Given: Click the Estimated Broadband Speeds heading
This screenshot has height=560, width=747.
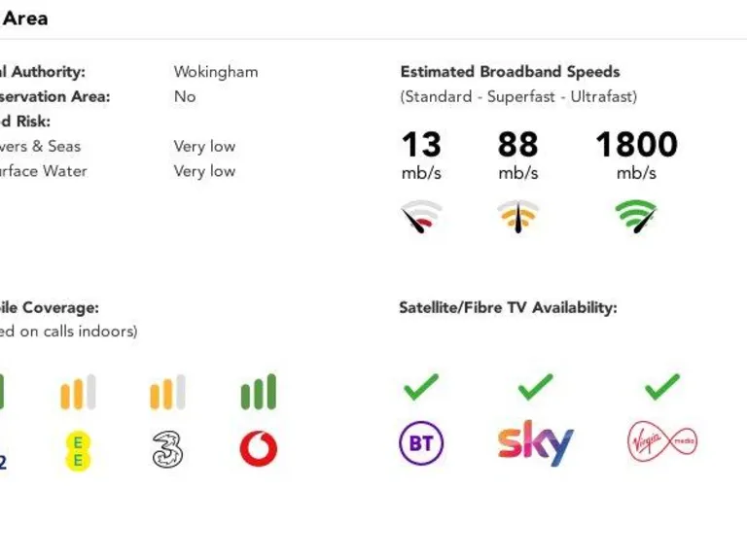Looking at the screenshot, I should click(x=510, y=72).
